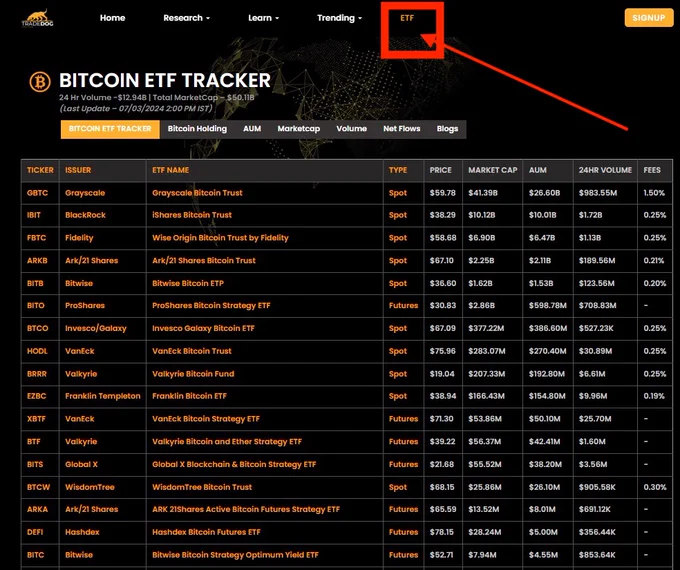680x570 pixels.
Task: Click Bitwise Bitcoin Strategy Optimum Yield ETF
Action: coord(235,555)
